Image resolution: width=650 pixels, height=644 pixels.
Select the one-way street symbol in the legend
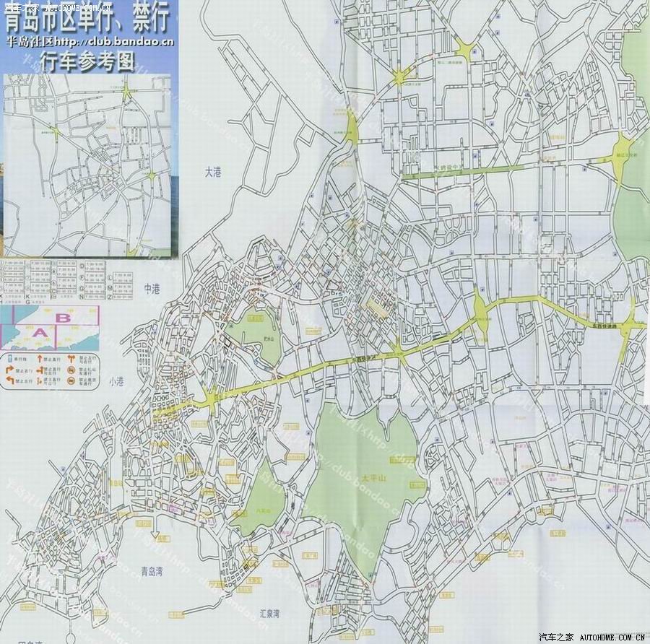point(9,358)
